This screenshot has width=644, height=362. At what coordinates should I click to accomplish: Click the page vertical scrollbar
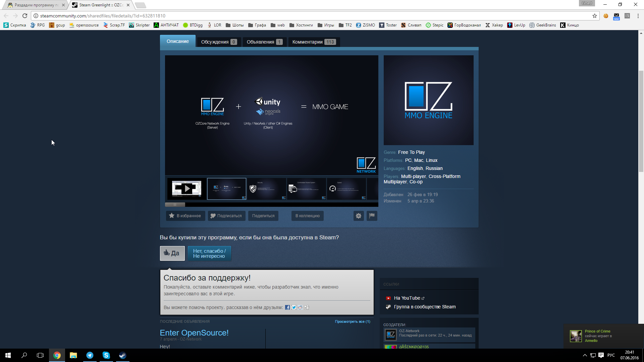click(x=641, y=121)
